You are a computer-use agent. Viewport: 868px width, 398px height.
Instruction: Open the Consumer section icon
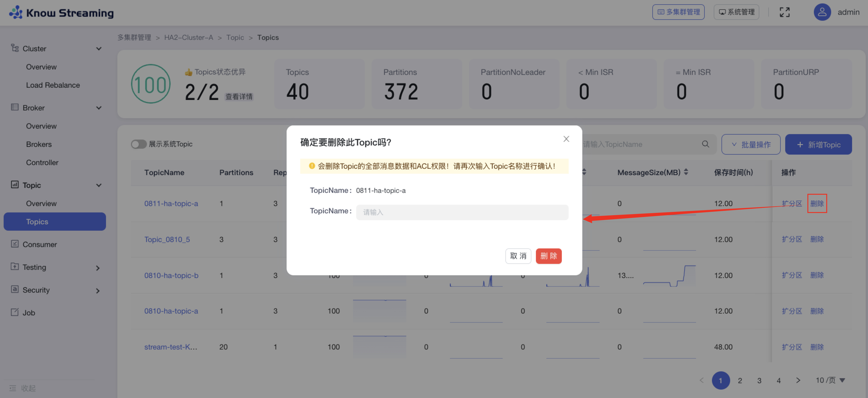coord(15,244)
